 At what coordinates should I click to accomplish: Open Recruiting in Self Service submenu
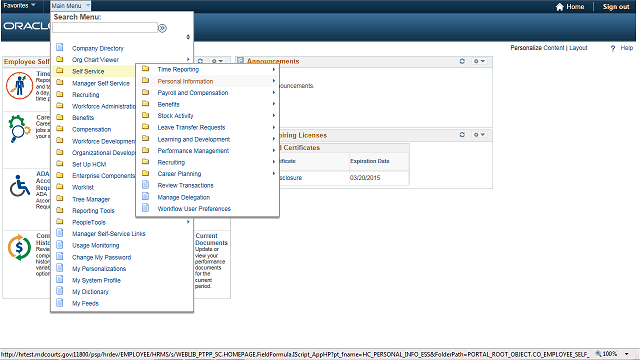click(171, 162)
